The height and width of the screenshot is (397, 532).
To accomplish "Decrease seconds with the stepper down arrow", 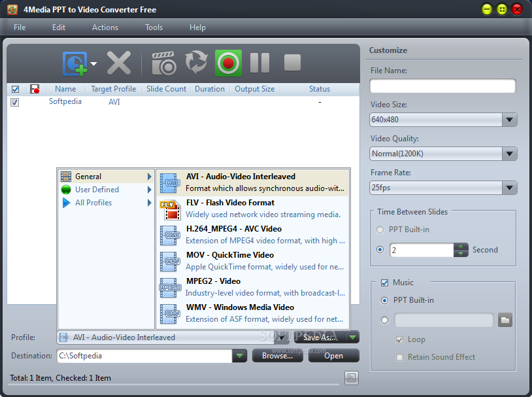I will [x=461, y=253].
